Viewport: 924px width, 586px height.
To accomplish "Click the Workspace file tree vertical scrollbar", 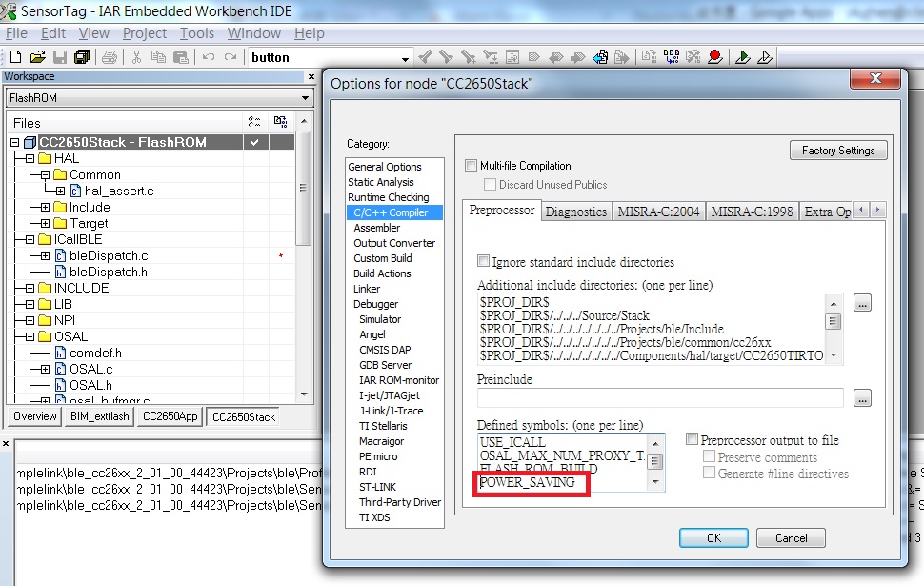I will coord(304,257).
